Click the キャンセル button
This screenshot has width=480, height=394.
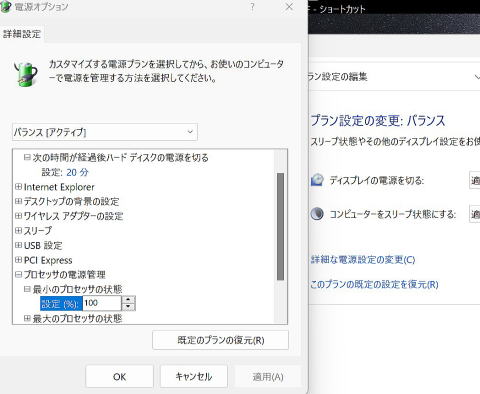click(x=194, y=377)
